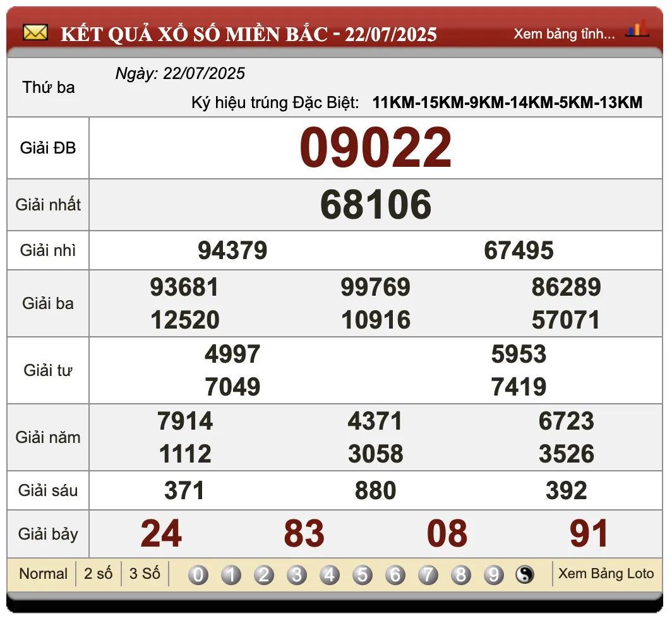Toggle the number 4 filter
672x618 pixels.
(330, 574)
